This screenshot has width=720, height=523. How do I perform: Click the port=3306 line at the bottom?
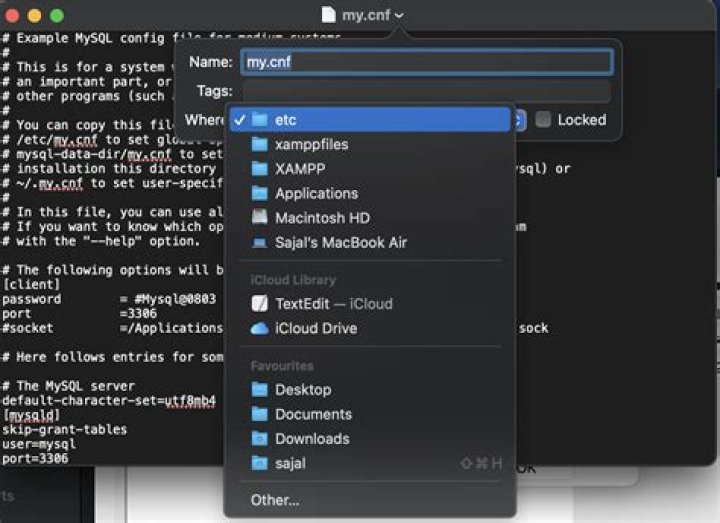pyautogui.click(x=35, y=458)
